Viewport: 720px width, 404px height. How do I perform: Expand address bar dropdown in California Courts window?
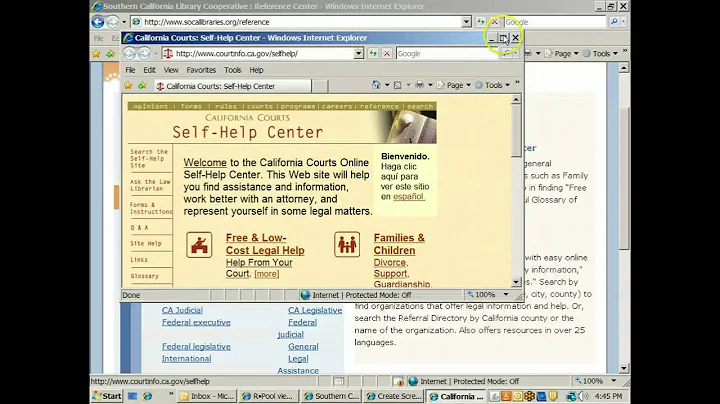coord(359,54)
